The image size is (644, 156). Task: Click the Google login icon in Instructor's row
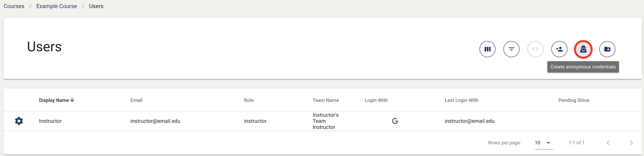(x=395, y=121)
